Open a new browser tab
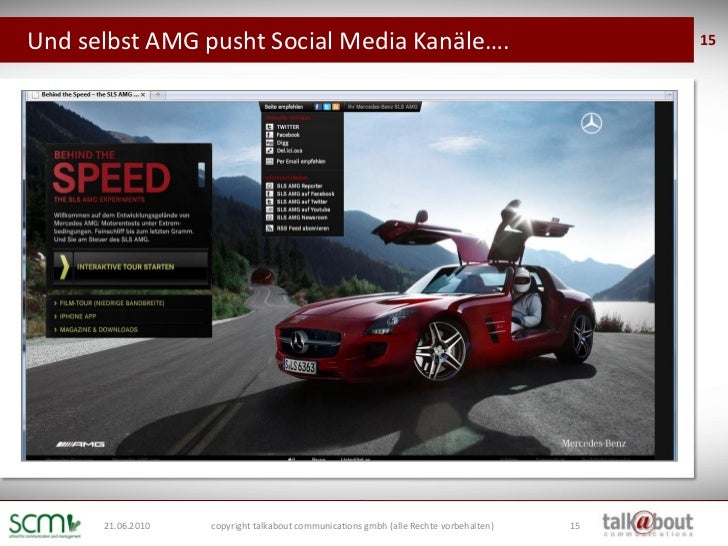 pos(158,95)
